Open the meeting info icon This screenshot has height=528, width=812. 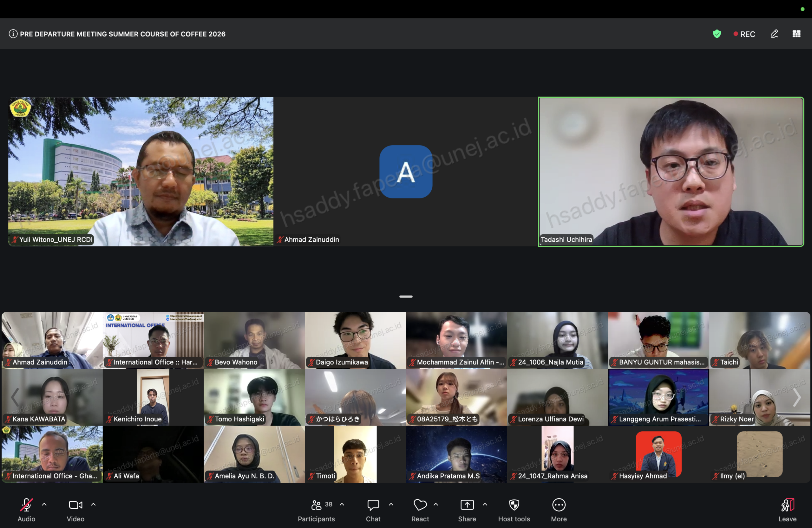pos(13,34)
